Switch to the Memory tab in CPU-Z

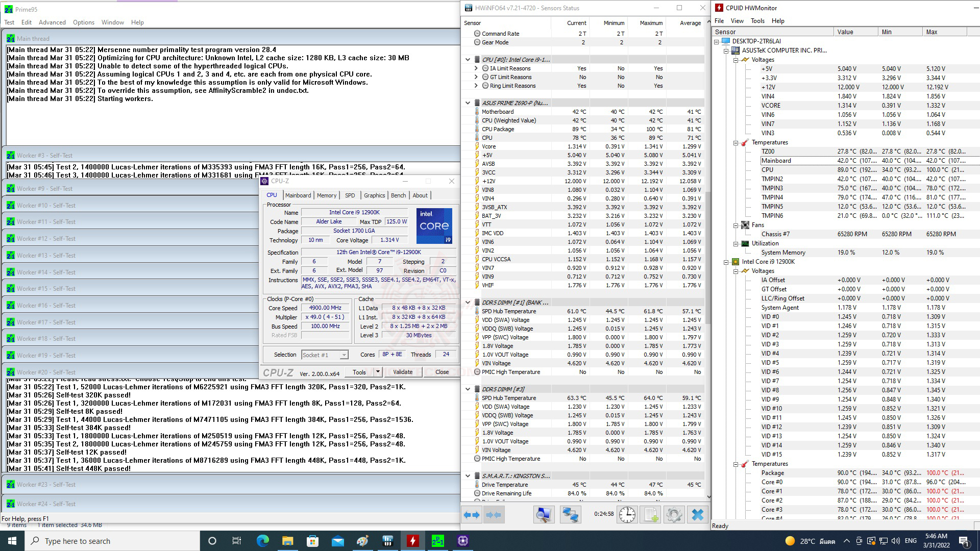pyautogui.click(x=327, y=195)
